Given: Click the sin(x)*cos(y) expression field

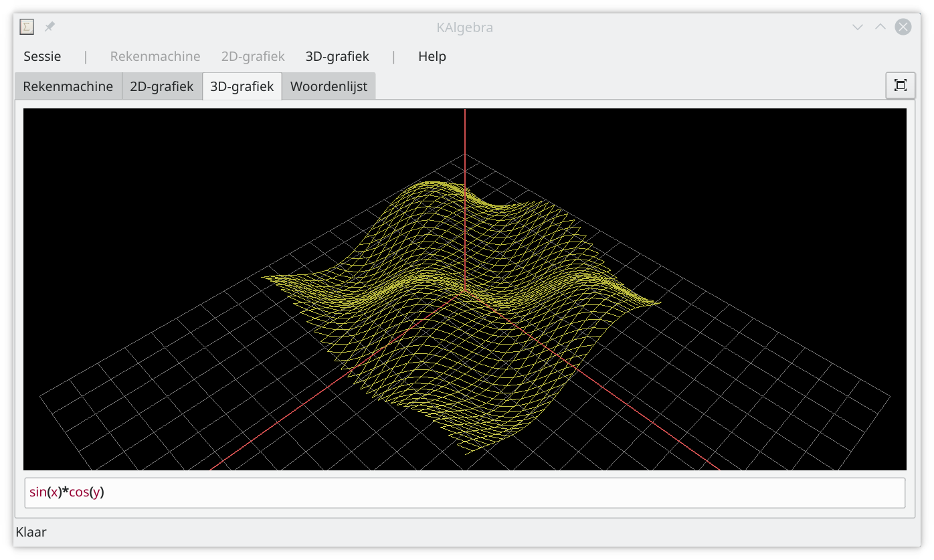Looking at the screenshot, I should (465, 493).
